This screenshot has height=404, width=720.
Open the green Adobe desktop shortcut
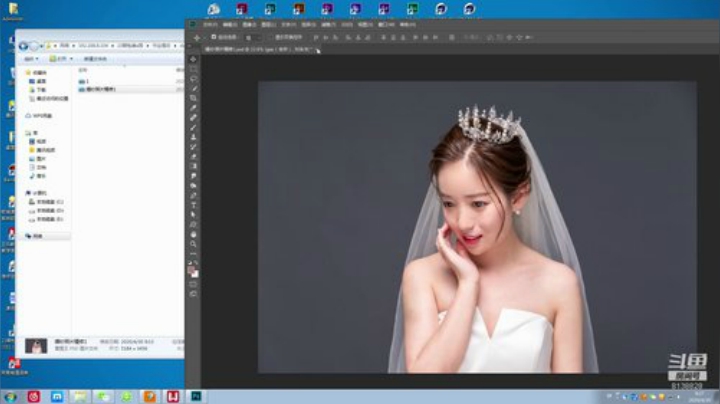(412, 9)
